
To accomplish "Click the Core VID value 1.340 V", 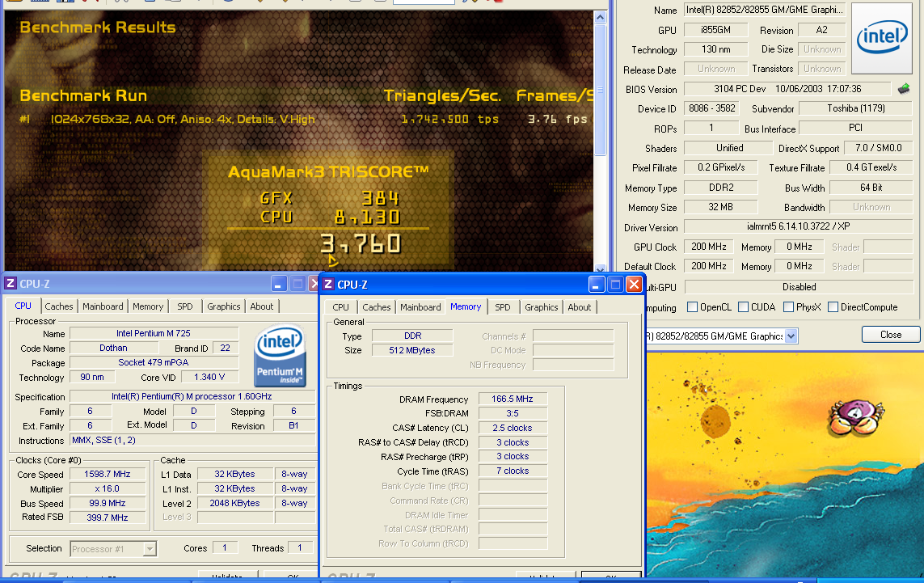I will 209,378.
